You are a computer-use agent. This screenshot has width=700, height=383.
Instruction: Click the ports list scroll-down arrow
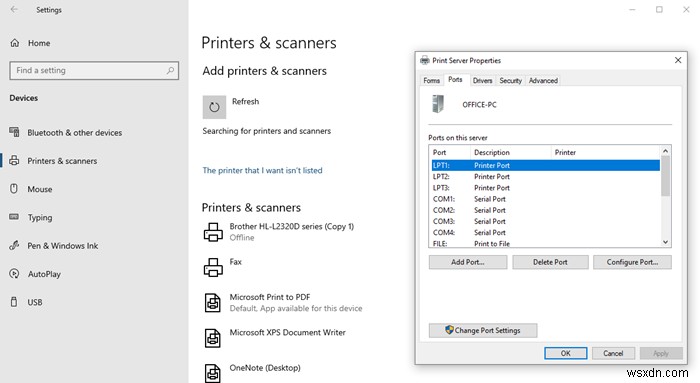tap(665, 242)
